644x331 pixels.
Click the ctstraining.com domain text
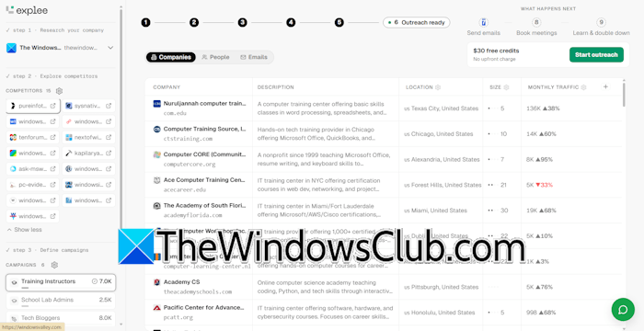tap(188, 139)
